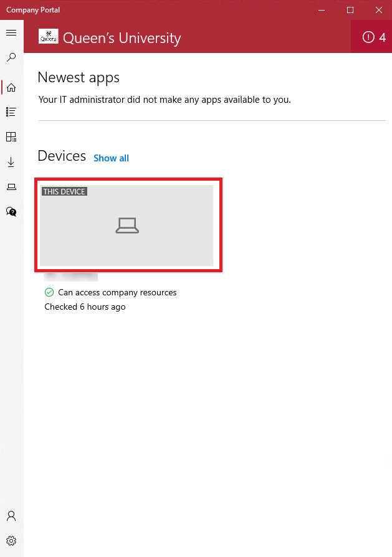Click the Queen's University header title
This screenshot has height=557, width=392.
[122, 37]
